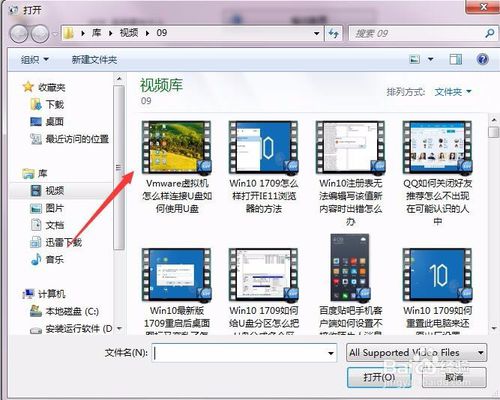
Task: Open the recent pages dropdown arrow
Action: point(55,34)
